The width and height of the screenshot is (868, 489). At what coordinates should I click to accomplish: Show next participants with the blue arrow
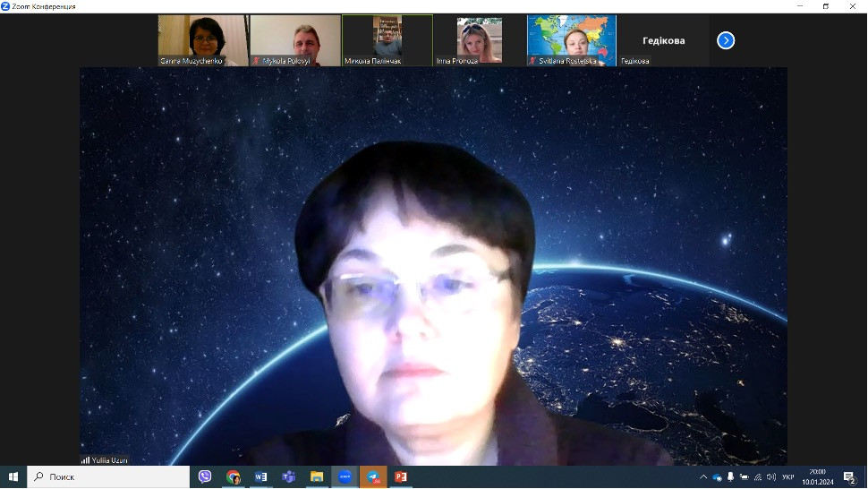[x=725, y=40]
